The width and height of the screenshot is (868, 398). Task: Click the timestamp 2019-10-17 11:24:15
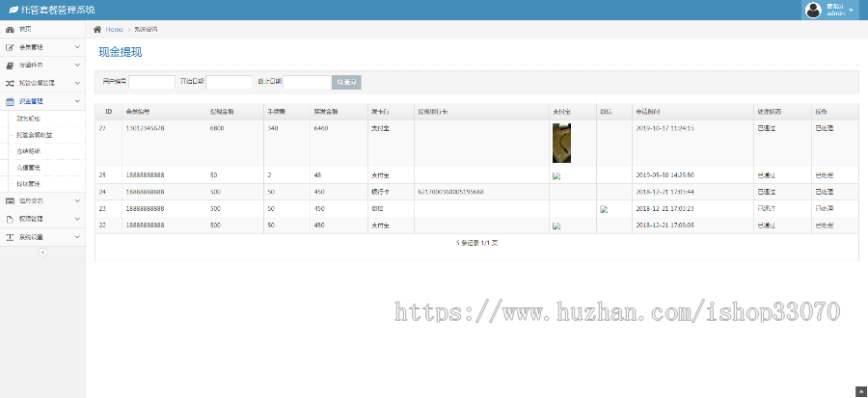(665, 128)
